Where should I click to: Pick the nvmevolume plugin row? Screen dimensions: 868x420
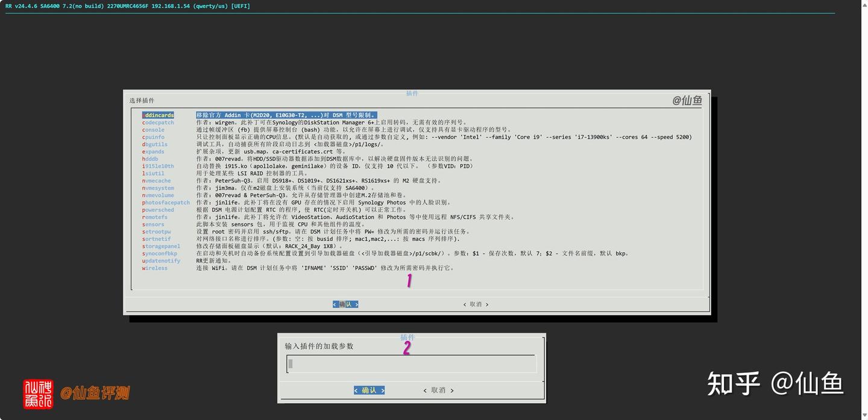point(275,195)
